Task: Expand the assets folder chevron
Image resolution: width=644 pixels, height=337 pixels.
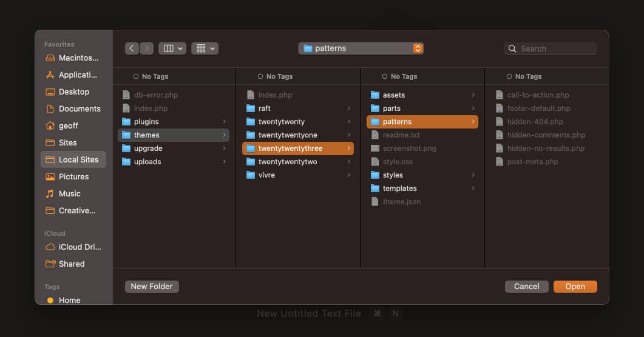Action: (x=473, y=95)
